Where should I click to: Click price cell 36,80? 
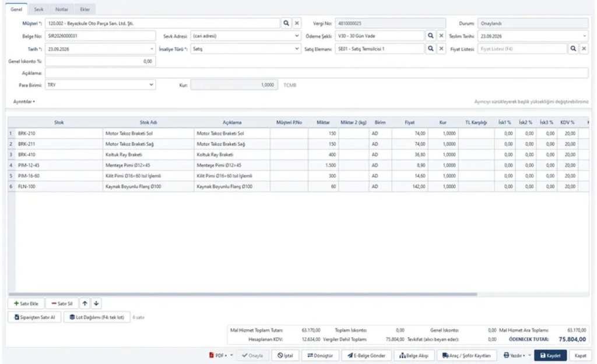coord(410,155)
